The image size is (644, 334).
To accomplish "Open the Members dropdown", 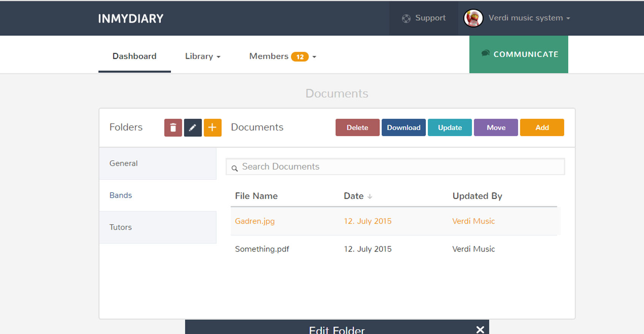I will point(282,56).
